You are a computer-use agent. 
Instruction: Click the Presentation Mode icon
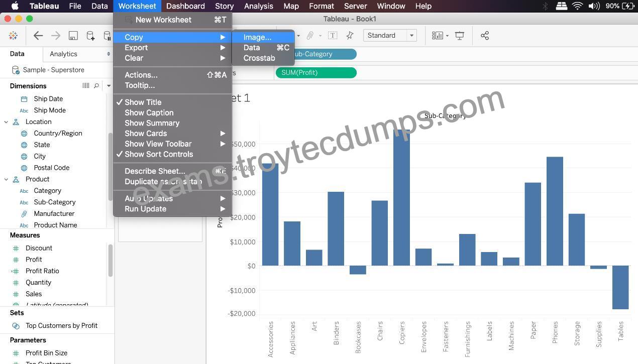click(460, 36)
